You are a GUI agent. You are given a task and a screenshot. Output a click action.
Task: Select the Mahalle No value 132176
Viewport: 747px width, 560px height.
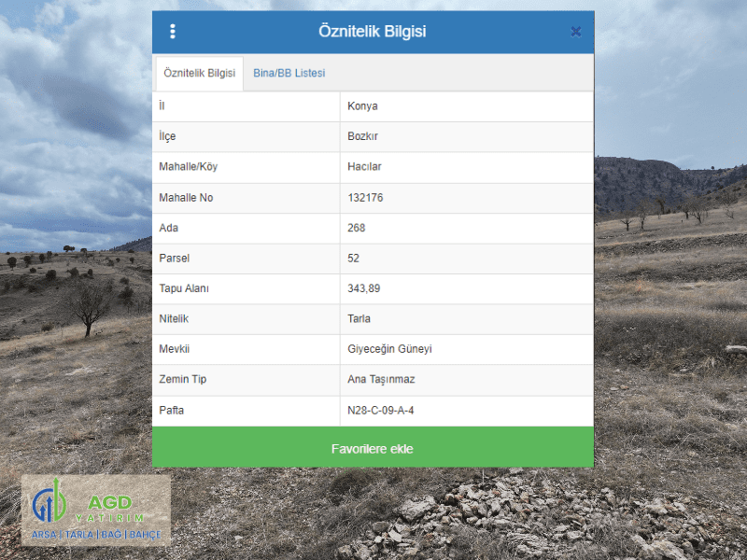click(365, 198)
